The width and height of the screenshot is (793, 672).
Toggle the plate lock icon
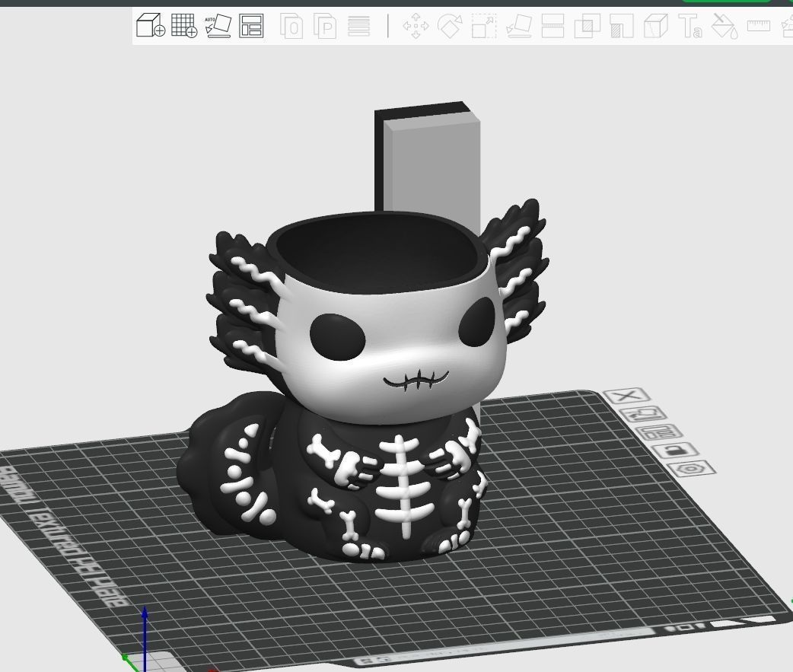tap(675, 450)
